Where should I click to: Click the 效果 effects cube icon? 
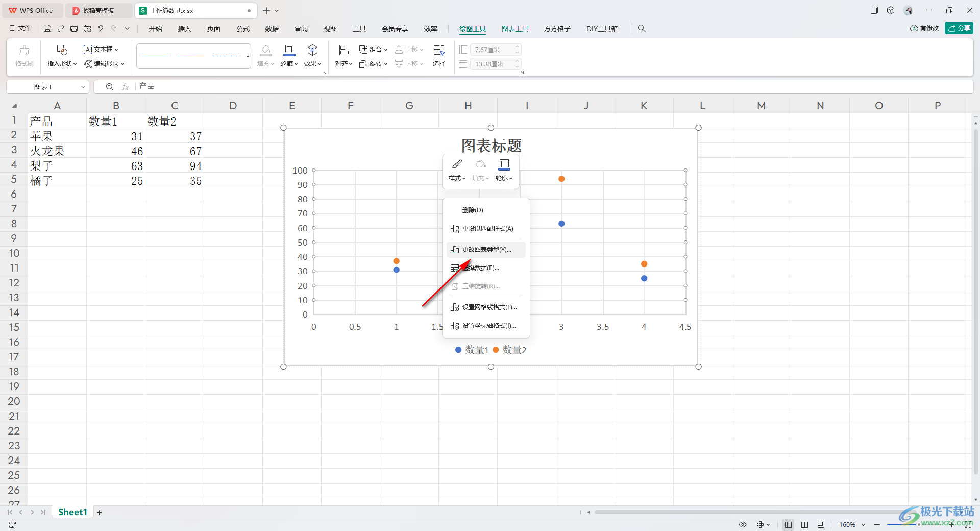point(312,50)
